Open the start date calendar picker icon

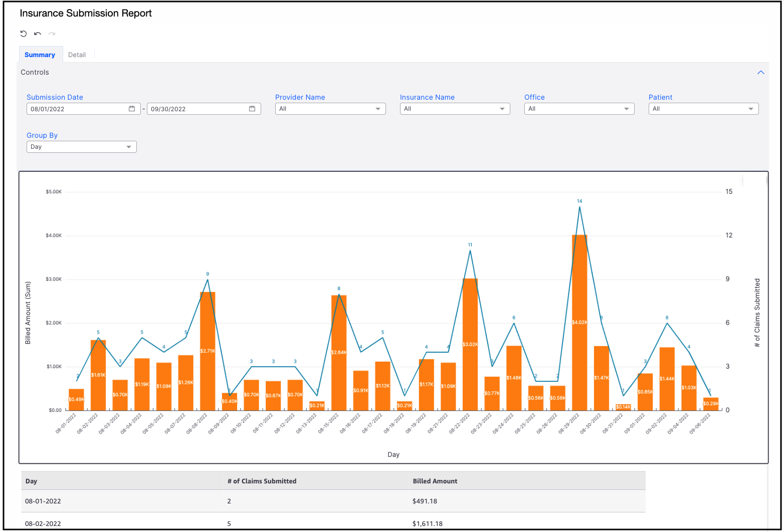coord(132,109)
